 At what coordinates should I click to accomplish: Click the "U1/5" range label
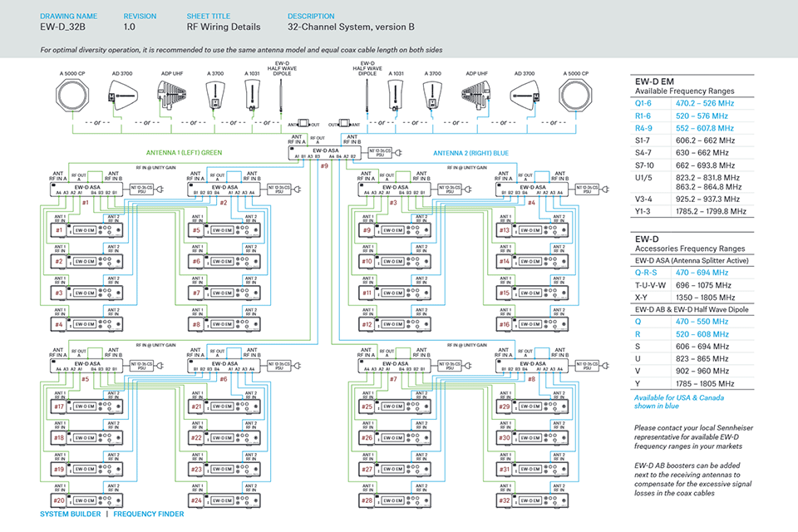[x=643, y=178]
